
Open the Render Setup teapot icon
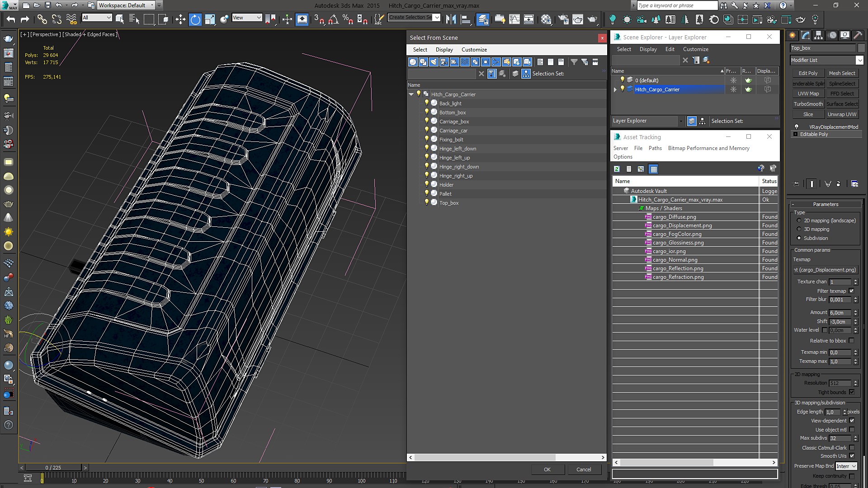coord(563,19)
